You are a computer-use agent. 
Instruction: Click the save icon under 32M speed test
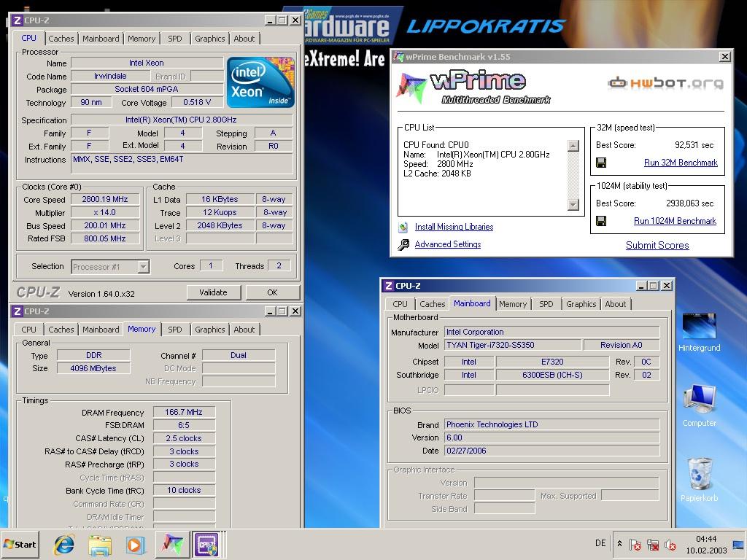tap(601, 163)
